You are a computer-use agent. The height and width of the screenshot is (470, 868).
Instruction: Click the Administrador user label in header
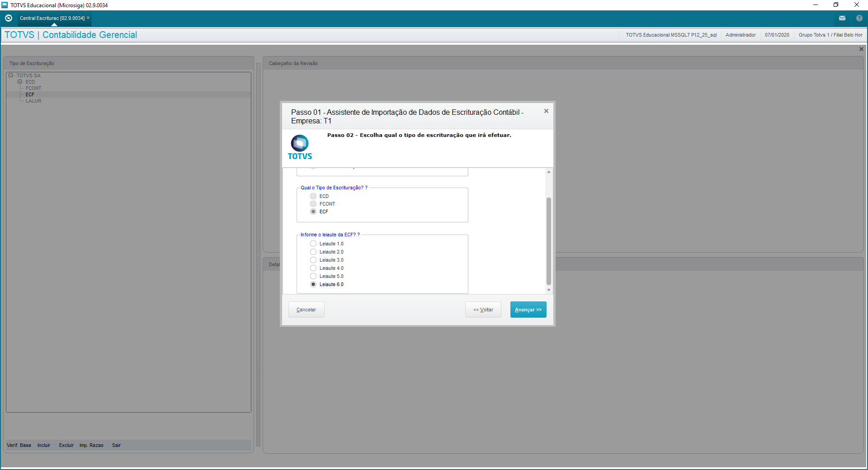741,35
